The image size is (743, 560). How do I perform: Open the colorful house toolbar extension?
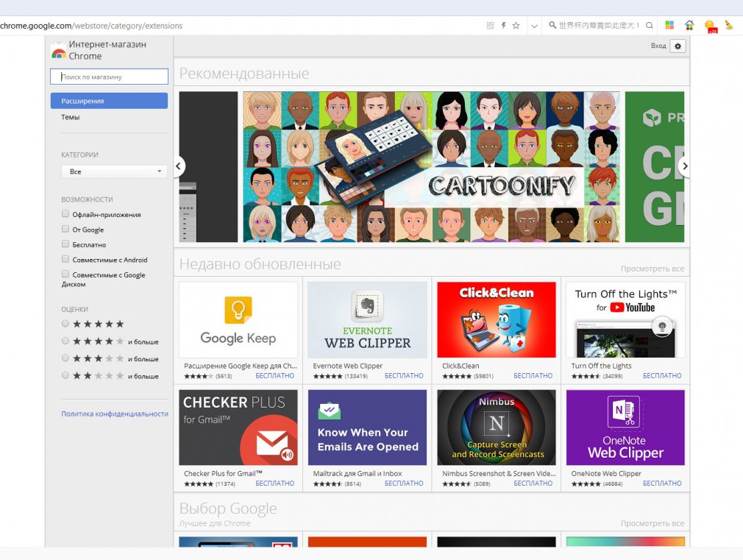coord(689,25)
